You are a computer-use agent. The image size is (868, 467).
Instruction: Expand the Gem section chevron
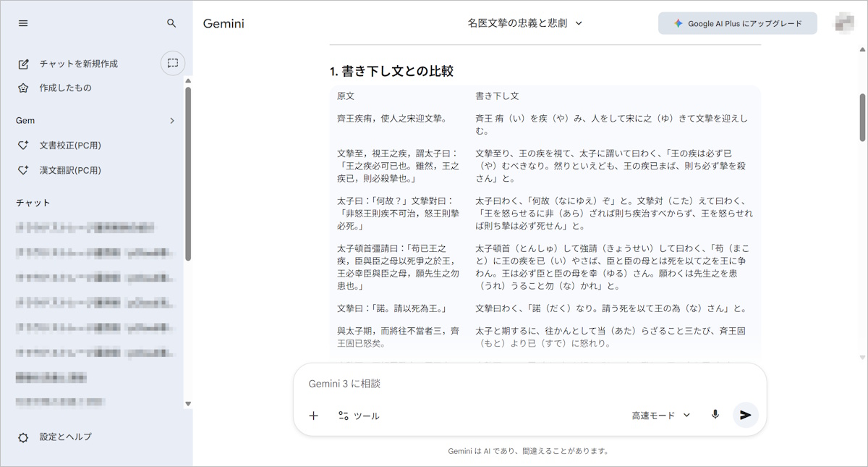171,121
